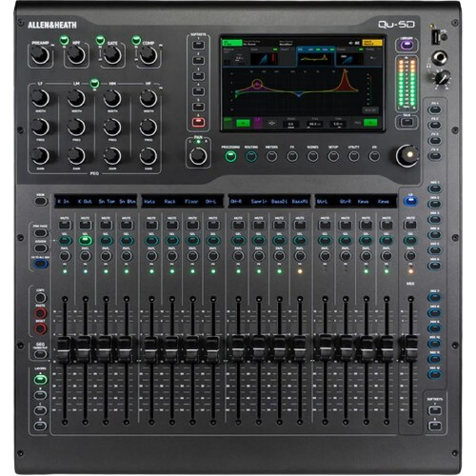
Task: Toggle the HPF In button
Action: click(64, 40)
